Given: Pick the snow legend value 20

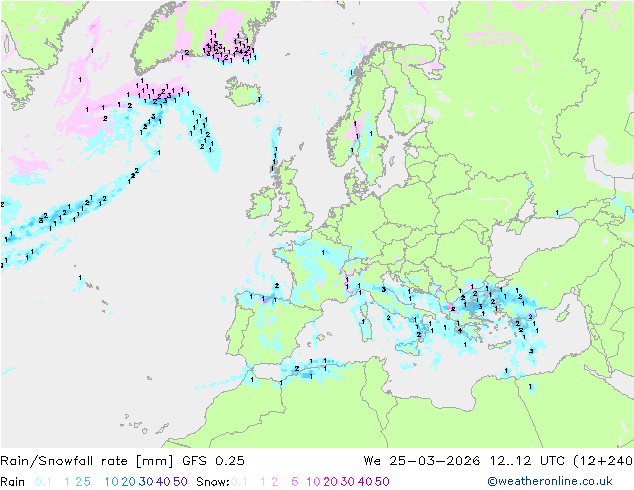Looking at the screenshot, I should [330, 482].
